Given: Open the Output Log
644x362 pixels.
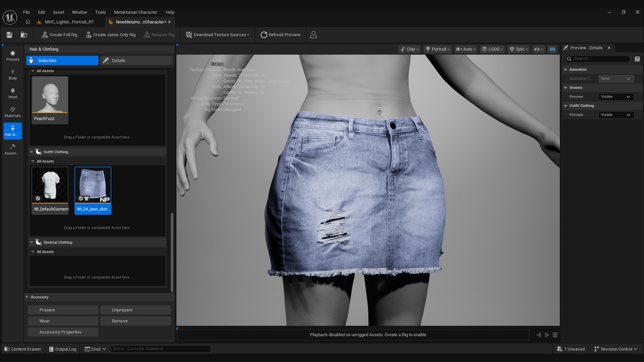Looking at the screenshot, I should coord(63,349).
